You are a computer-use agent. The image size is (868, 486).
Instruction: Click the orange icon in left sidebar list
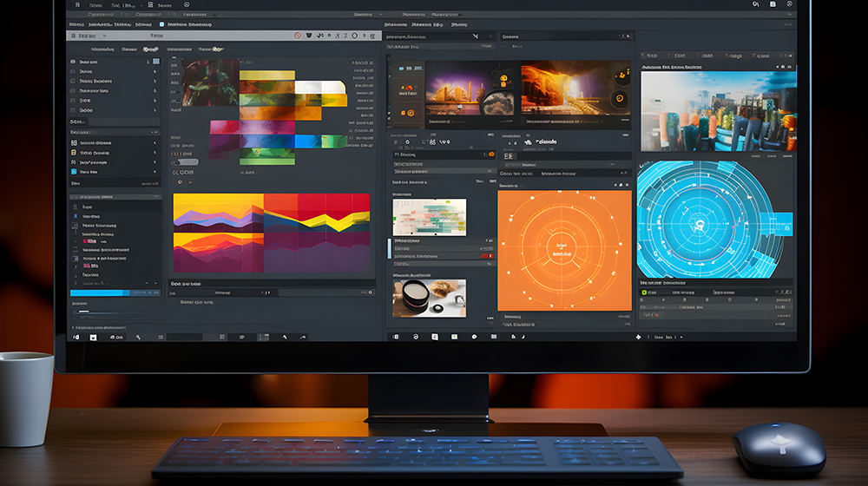click(72, 153)
